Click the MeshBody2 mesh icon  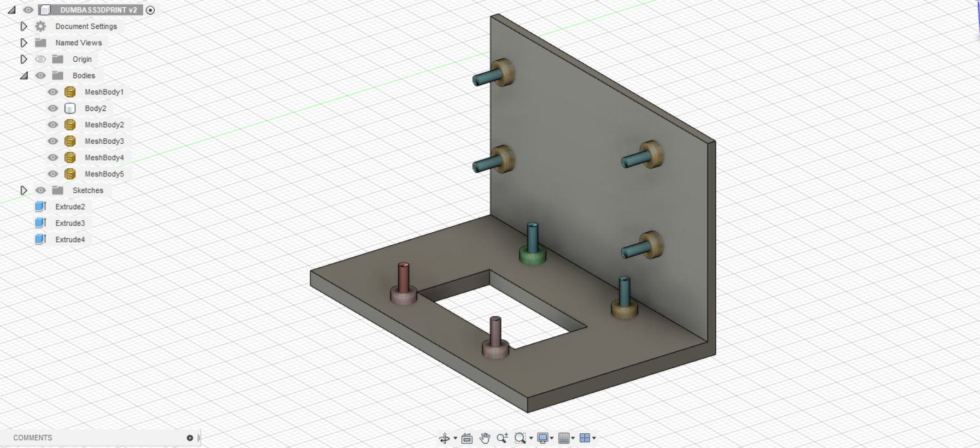pos(70,125)
